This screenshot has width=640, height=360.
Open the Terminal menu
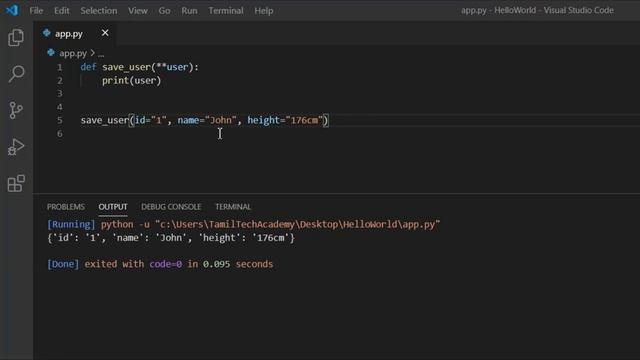point(226,11)
